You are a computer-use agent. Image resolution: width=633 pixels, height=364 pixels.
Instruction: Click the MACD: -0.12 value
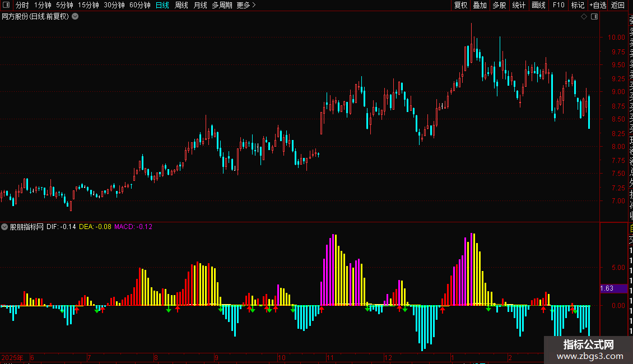click(x=133, y=227)
